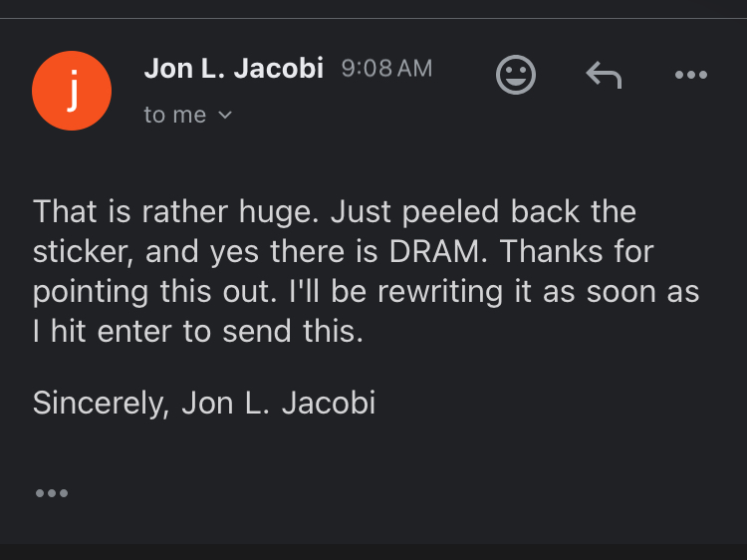Image resolution: width=747 pixels, height=560 pixels.
Task: Click the 9:08 AM timestamp
Action: click(x=386, y=69)
